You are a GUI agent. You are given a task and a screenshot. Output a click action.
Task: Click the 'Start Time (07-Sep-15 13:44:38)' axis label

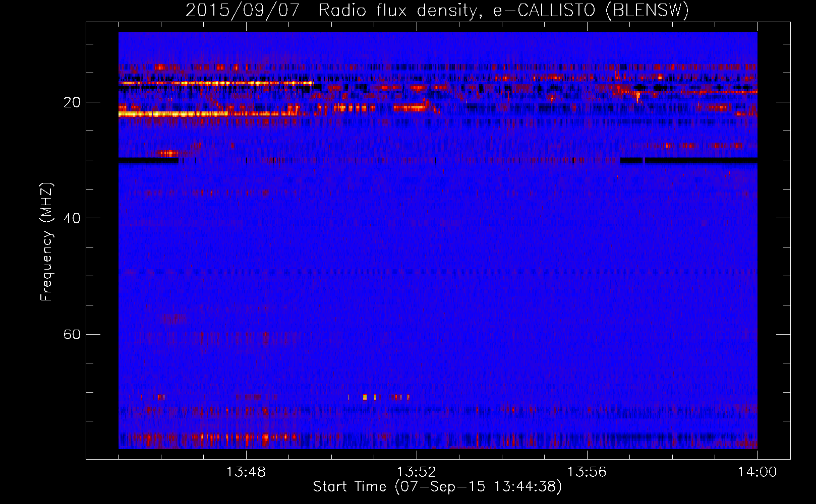(437, 487)
